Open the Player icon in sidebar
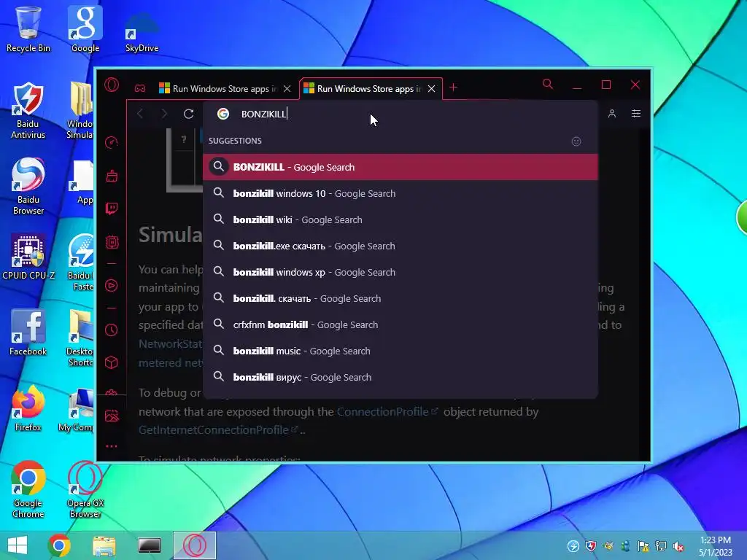This screenshot has width=747, height=560. point(112,285)
